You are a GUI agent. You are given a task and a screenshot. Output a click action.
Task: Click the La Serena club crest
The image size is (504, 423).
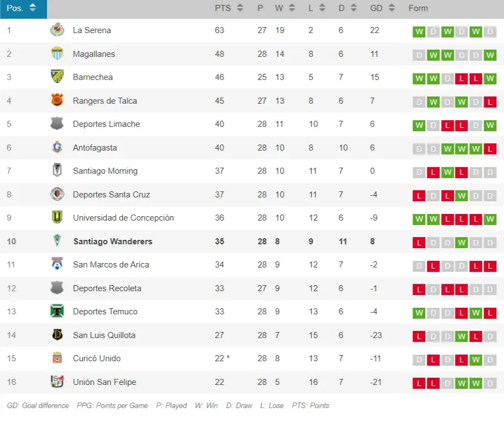click(x=57, y=30)
